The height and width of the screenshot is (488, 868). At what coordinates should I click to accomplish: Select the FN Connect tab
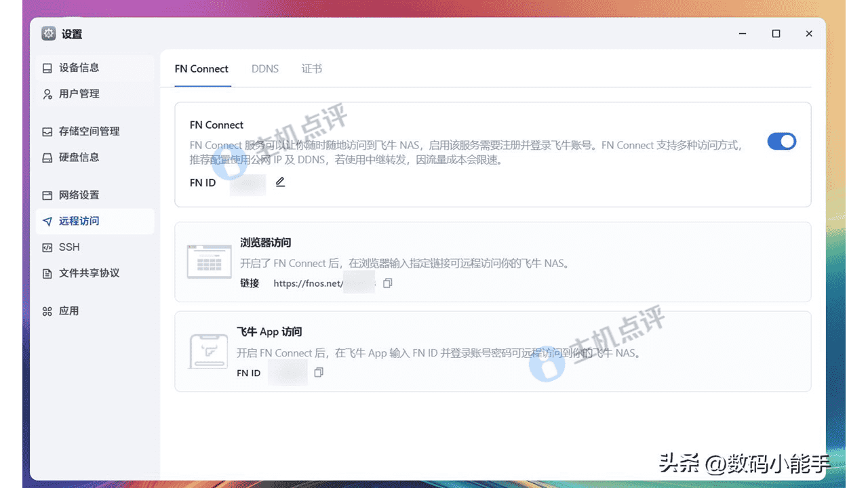click(201, 69)
